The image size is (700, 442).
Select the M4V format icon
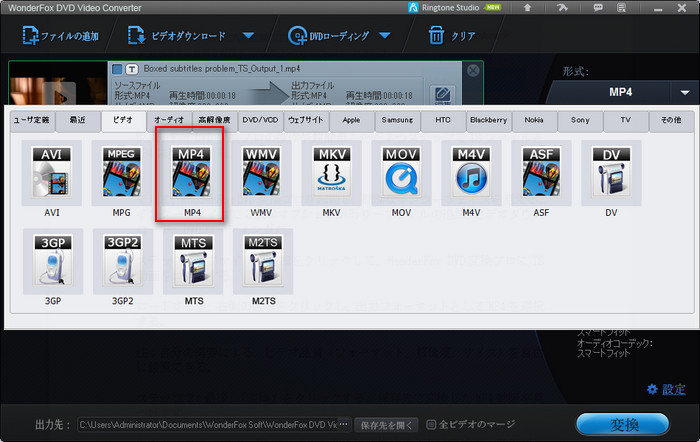pyautogui.click(x=471, y=173)
